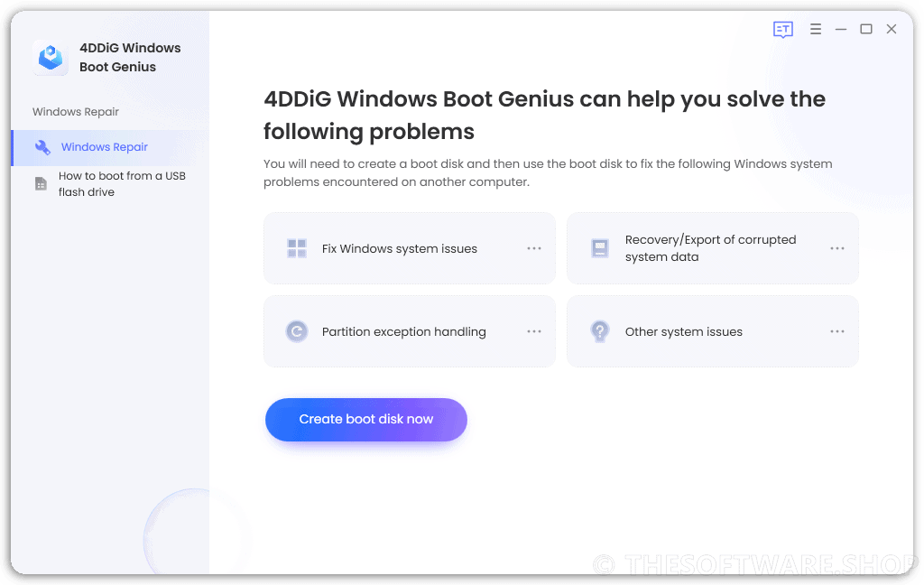Click the main heading about solving problems
The height and width of the screenshot is (585, 924).
[x=544, y=115]
